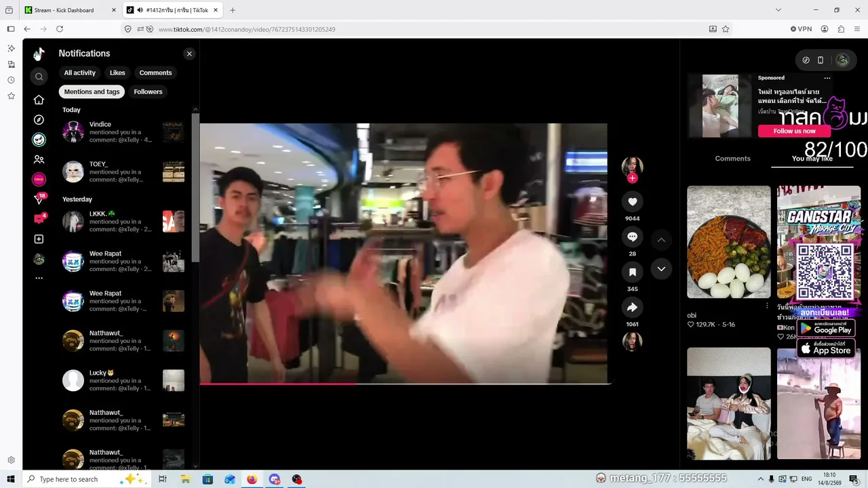Click the TikTok logo in sidebar
The width and height of the screenshot is (868, 488).
coord(39,54)
